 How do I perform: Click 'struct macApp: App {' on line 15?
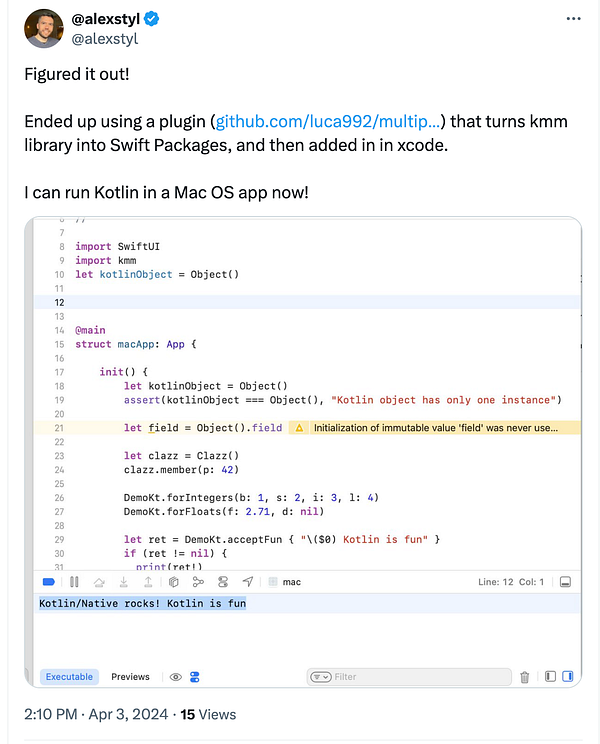[x=136, y=344]
